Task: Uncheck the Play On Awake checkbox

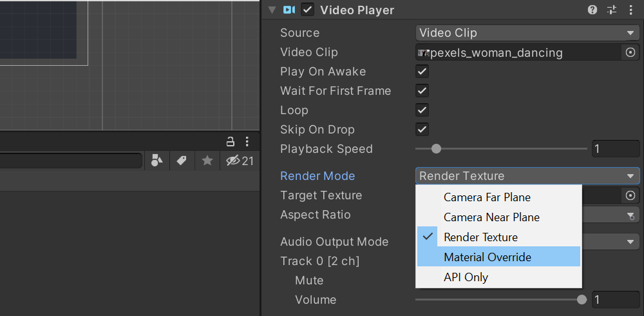Action: (x=422, y=72)
